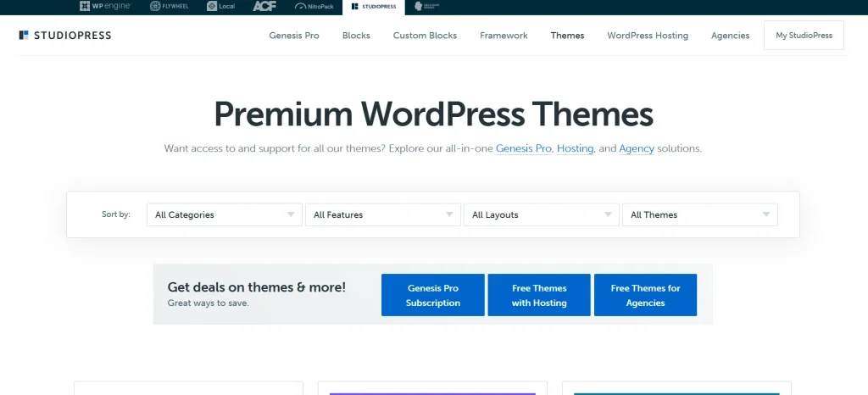Click the My StudioPress button
Screen dimensions: 868x395
(x=804, y=36)
